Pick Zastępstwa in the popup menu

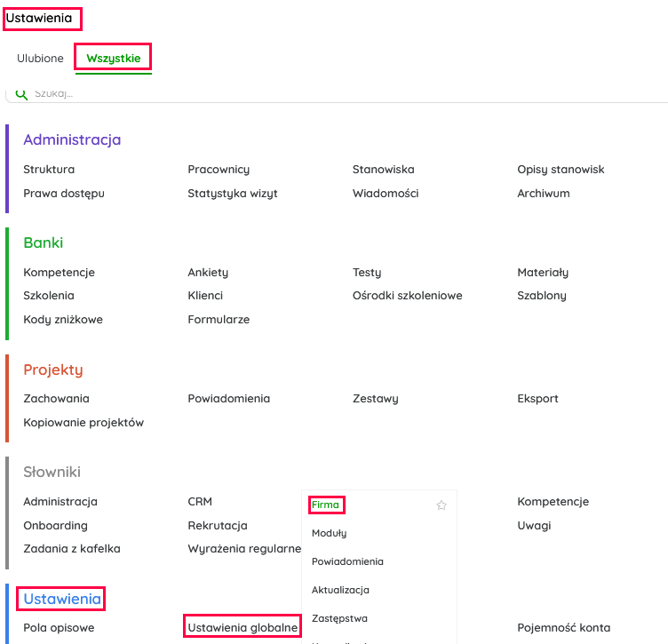click(339, 618)
